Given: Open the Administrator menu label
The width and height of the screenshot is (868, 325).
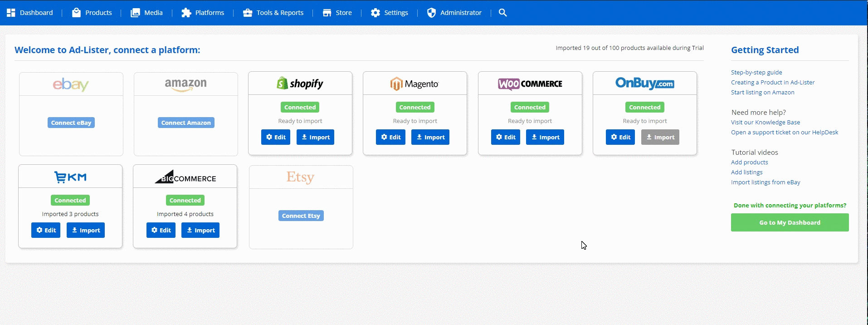Looking at the screenshot, I should coord(461,13).
